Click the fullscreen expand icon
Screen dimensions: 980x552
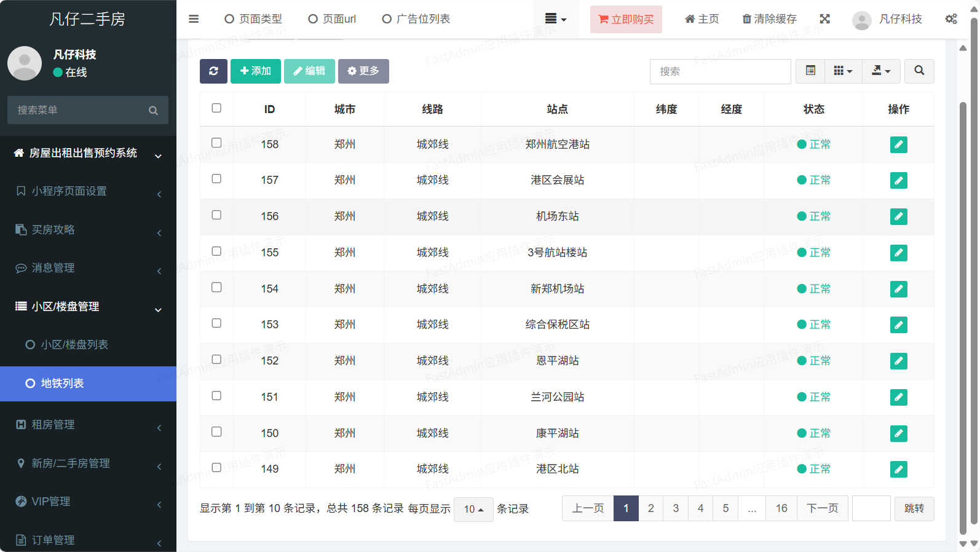(x=824, y=19)
